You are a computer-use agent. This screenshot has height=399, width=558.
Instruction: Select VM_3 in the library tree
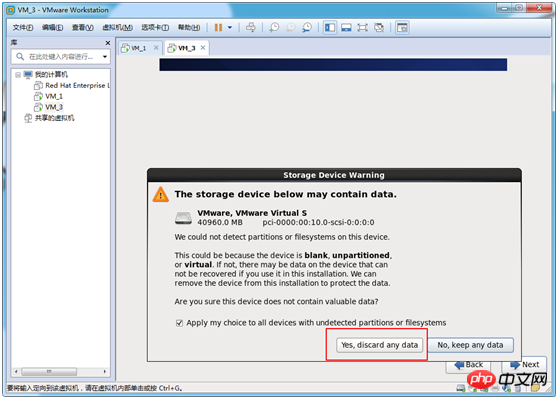pos(54,107)
